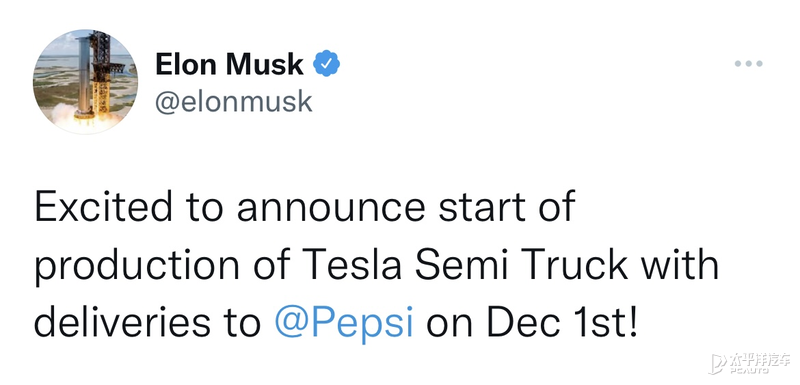
Task: Click the Chinese watermark text at the corner
Action: click(758, 361)
